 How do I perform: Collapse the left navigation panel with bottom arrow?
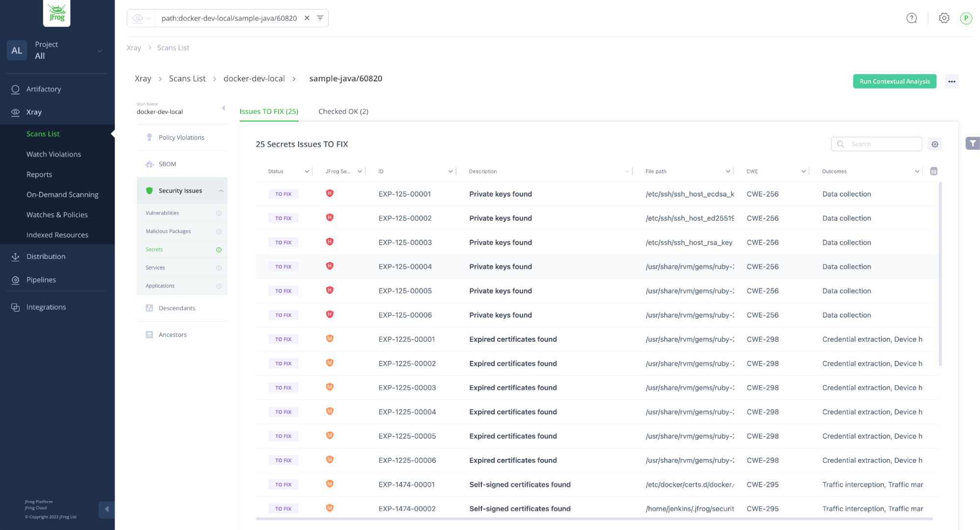click(x=106, y=509)
